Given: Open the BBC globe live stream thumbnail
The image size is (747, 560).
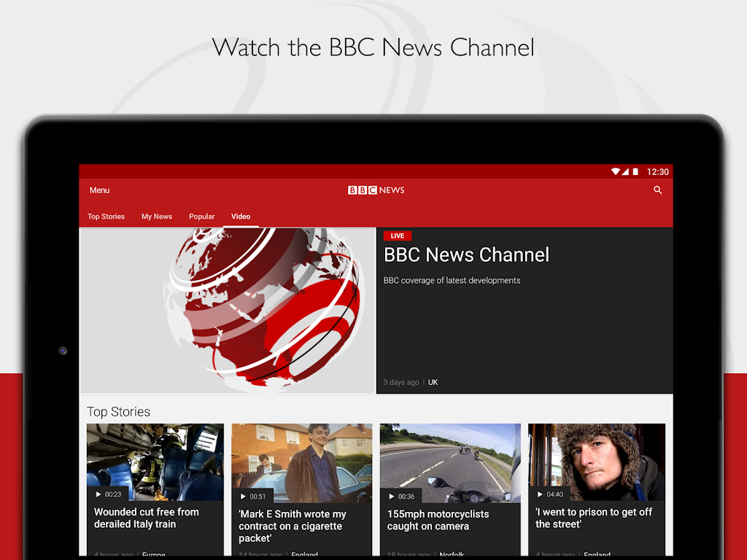Looking at the screenshot, I should click(228, 311).
